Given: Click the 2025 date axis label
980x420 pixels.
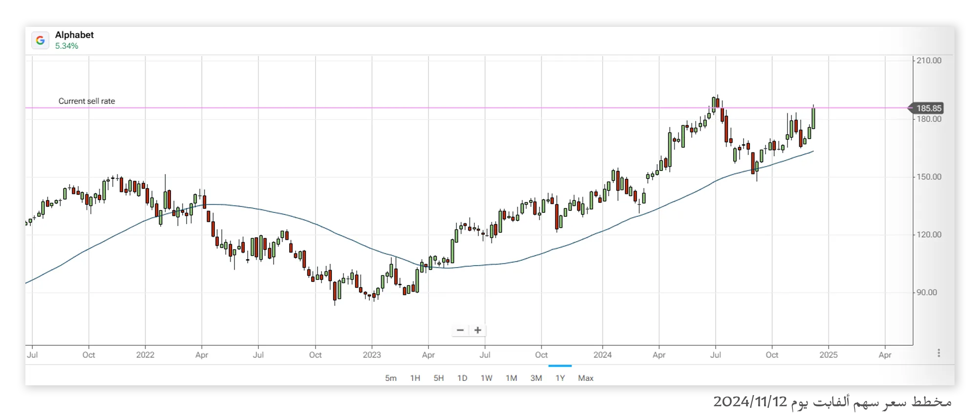Looking at the screenshot, I should coord(829,355).
